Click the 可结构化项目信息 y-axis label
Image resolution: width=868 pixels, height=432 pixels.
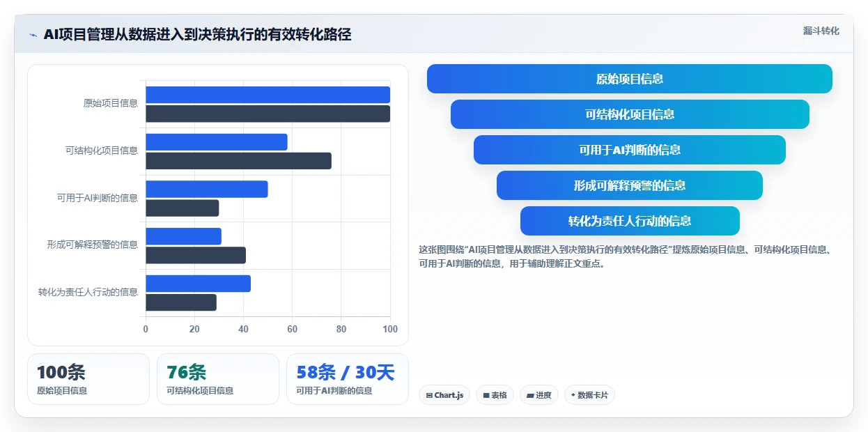(x=102, y=151)
